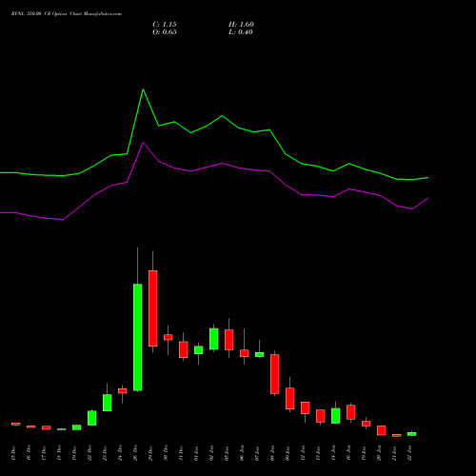Screen dimensions: 476x476
Task: Click the last green candle on 22 Jan
Action: point(412,434)
